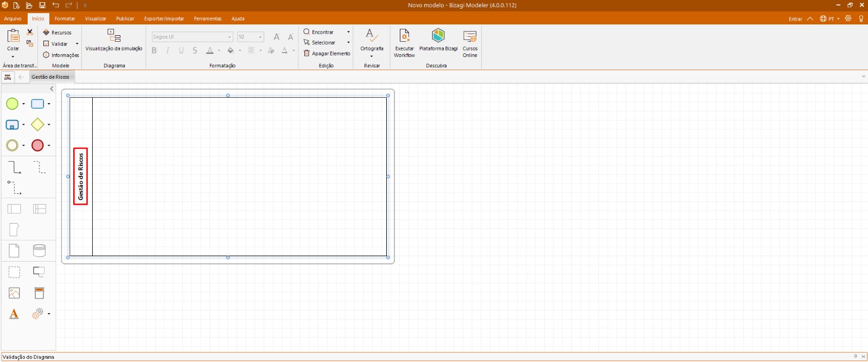
Task: Click the Informações button
Action: point(61,55)
